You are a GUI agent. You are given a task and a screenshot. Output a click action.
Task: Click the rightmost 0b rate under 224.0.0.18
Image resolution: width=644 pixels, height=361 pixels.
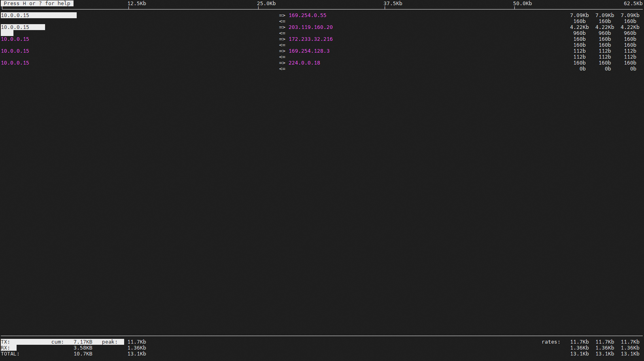click(633, 69)
